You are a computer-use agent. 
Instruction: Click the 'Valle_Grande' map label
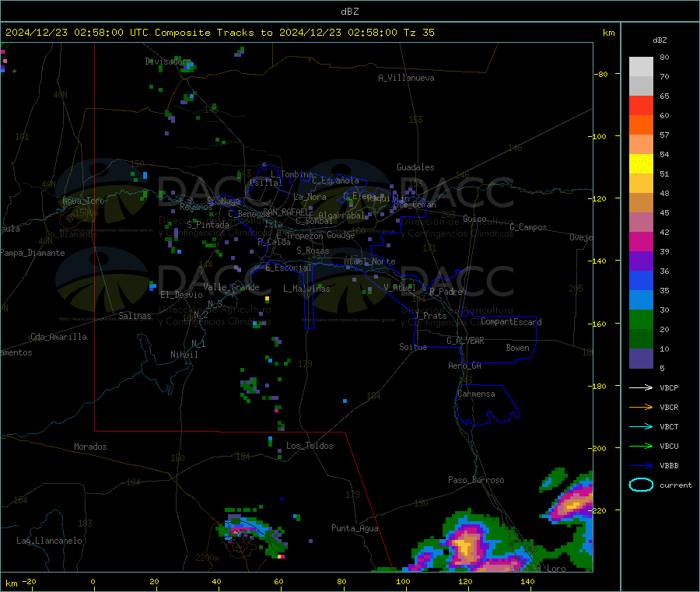click(231, 287)
